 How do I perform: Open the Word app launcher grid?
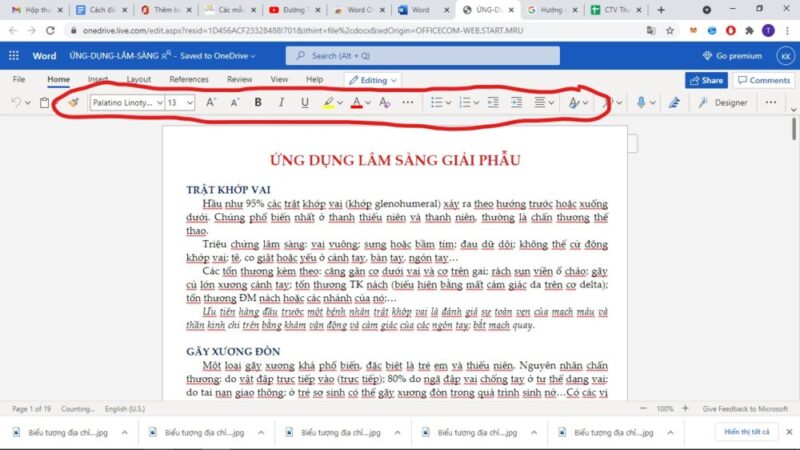[14, 56]
